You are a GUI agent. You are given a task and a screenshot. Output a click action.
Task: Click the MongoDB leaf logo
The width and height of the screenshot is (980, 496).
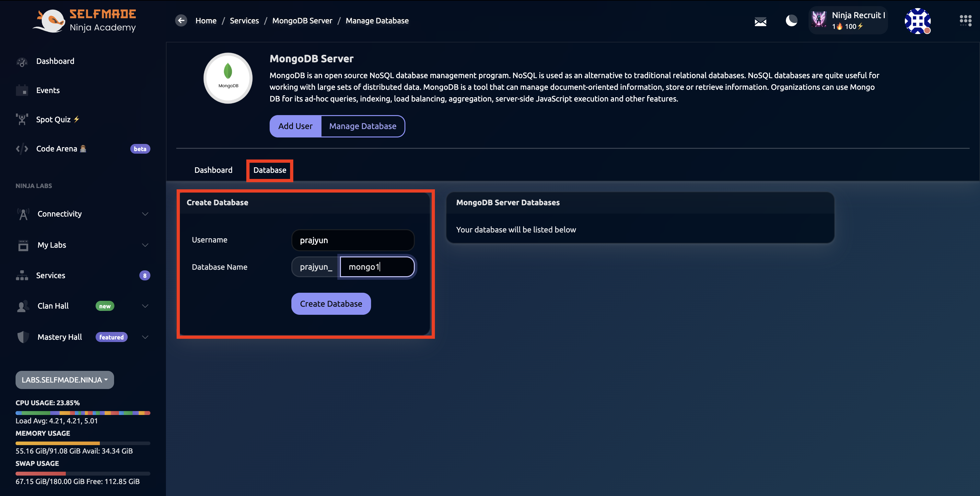click(228, 78)
